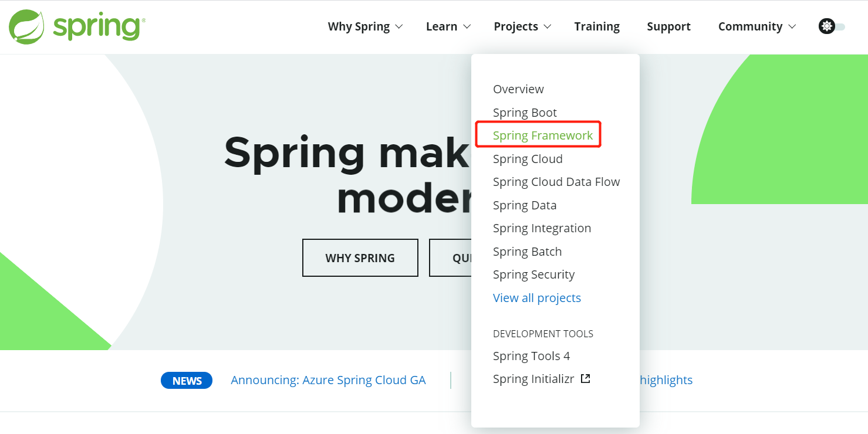Open Spring Data project
The image size is (868, 434).
(x=525, y=205)
